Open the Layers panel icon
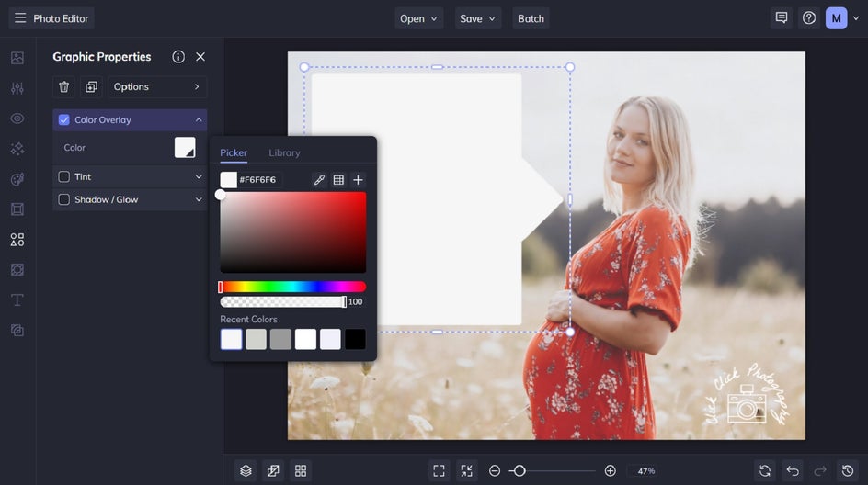 tap(246, 470)
